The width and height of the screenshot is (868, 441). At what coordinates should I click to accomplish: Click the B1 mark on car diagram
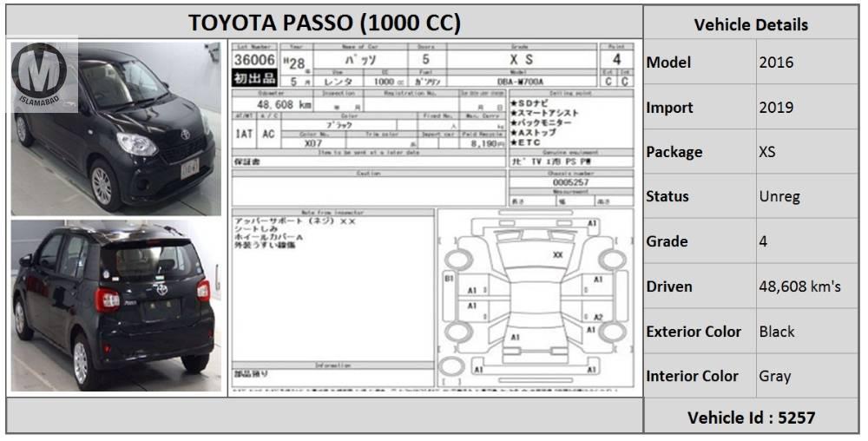449,280
